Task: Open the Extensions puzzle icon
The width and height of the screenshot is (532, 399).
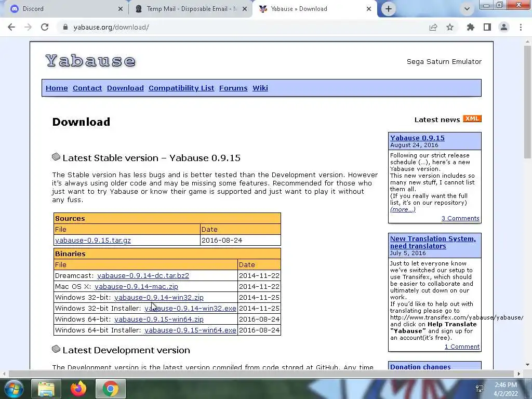Action: click(x=471, y=27)
